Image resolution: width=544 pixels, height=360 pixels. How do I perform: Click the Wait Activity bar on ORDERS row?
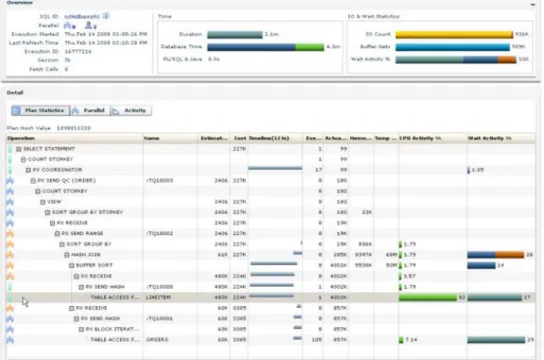[496, 340]
